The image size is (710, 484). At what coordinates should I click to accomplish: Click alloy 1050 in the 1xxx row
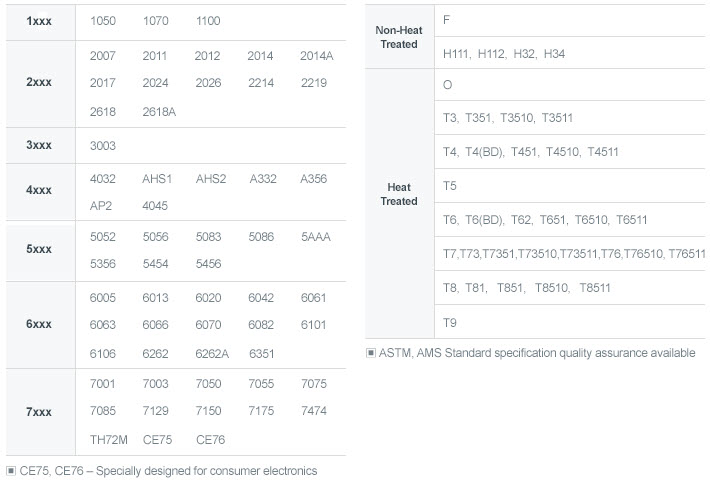(x=103, y=21)
